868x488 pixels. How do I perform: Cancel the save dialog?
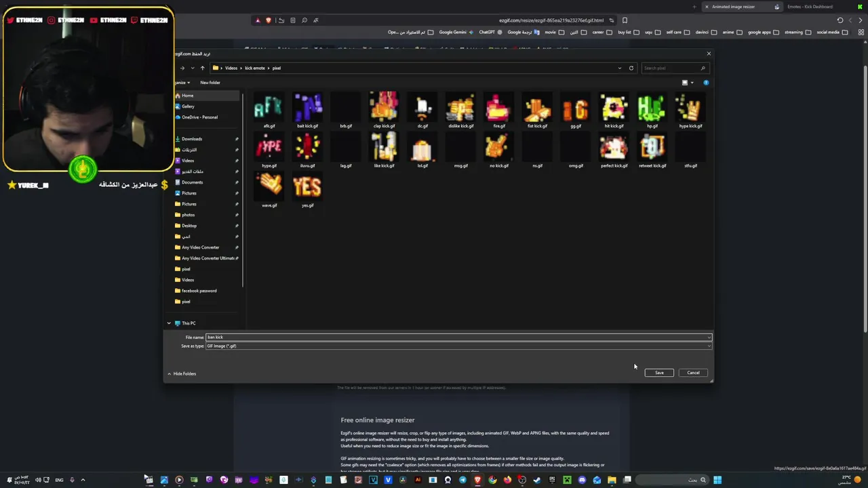693,373
